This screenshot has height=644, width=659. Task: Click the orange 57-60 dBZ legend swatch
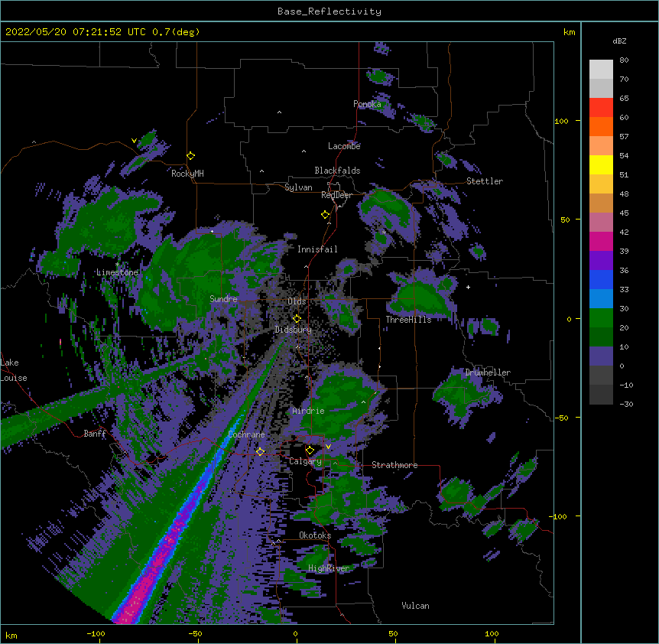[x=601, y=126]
